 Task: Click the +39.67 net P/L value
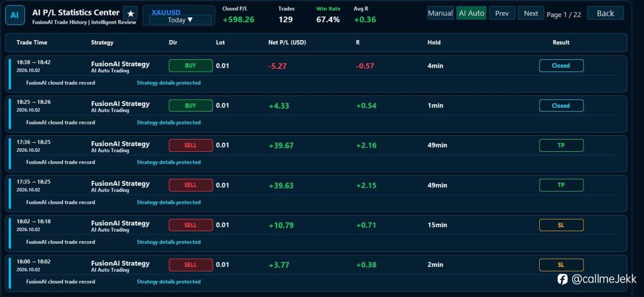281,146
